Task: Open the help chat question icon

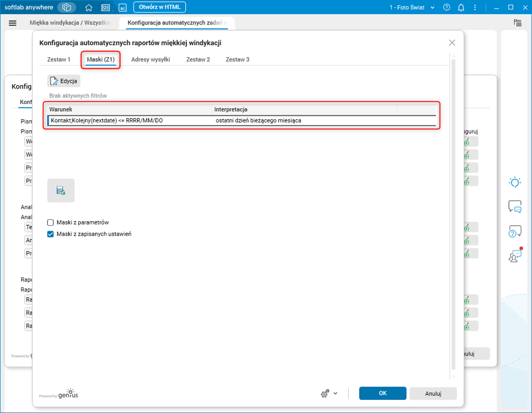Action: (515, 231)
